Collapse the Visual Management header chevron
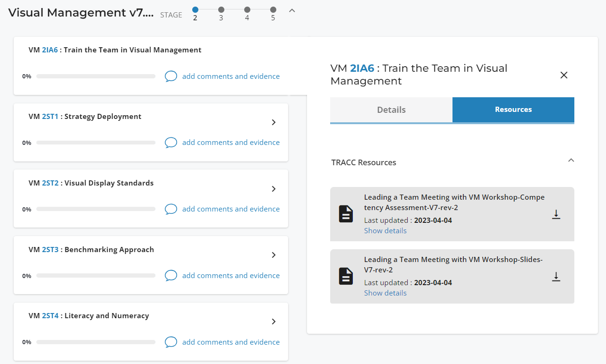 point(291,10)
